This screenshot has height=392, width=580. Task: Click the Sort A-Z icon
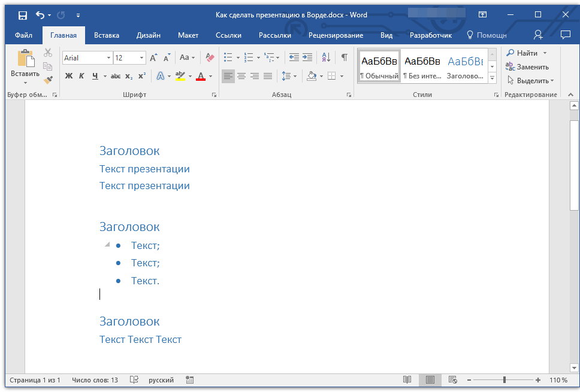(x=326, y=57)
